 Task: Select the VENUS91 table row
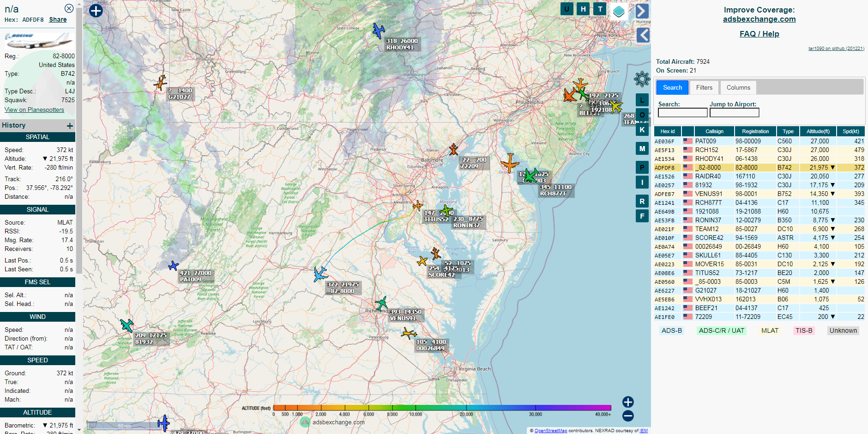759,194
